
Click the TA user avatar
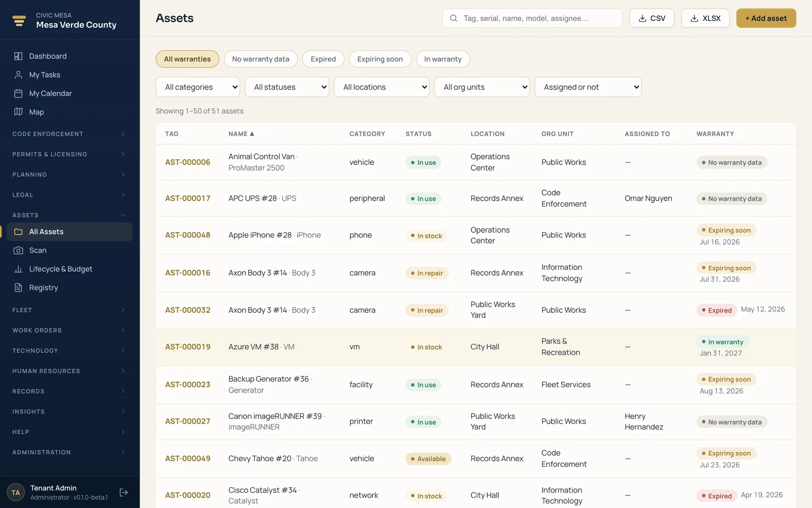(16, 492)
